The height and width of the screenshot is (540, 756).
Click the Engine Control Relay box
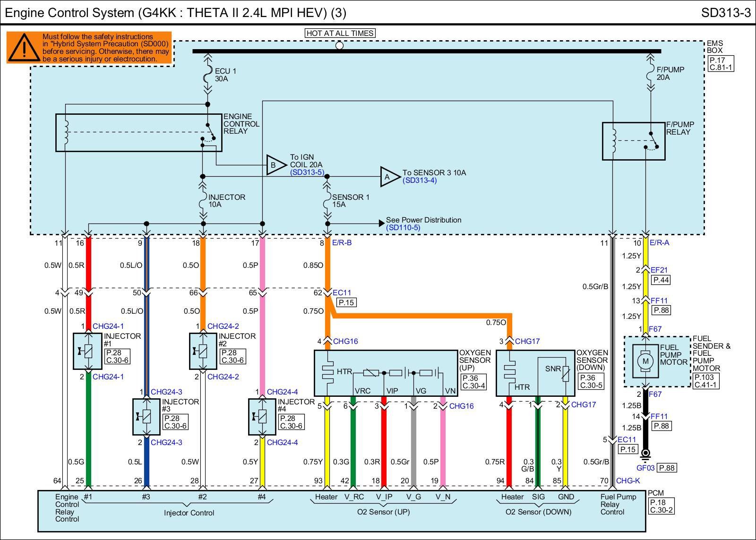click(x=138, y=132)
